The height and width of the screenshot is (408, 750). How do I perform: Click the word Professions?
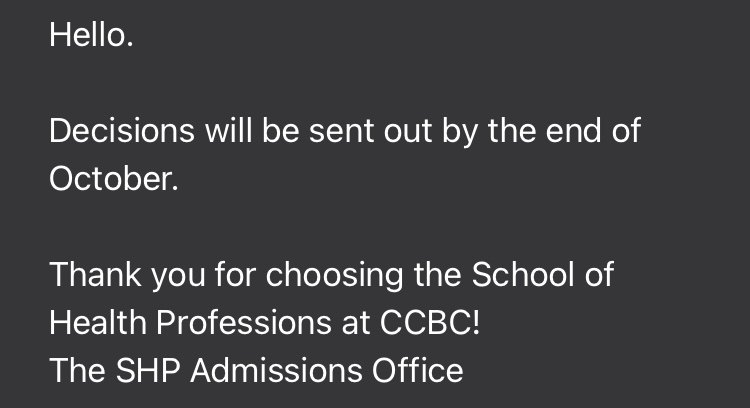(244, 322)
